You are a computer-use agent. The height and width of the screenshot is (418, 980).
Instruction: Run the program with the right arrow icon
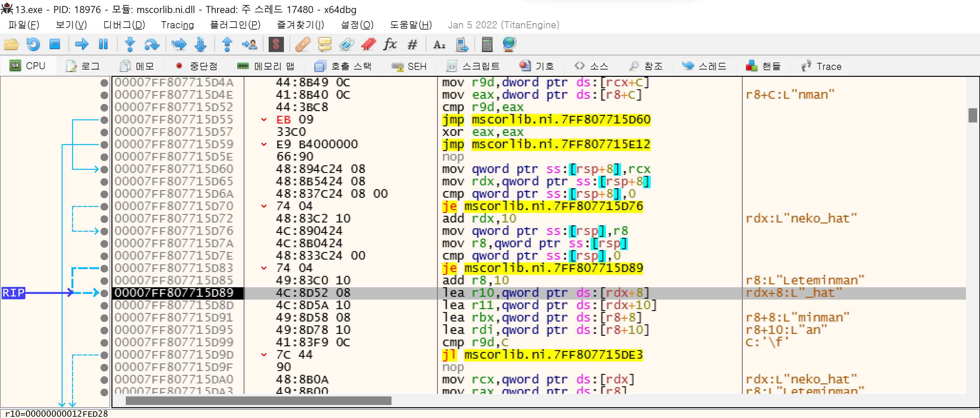tap(81, 44)
